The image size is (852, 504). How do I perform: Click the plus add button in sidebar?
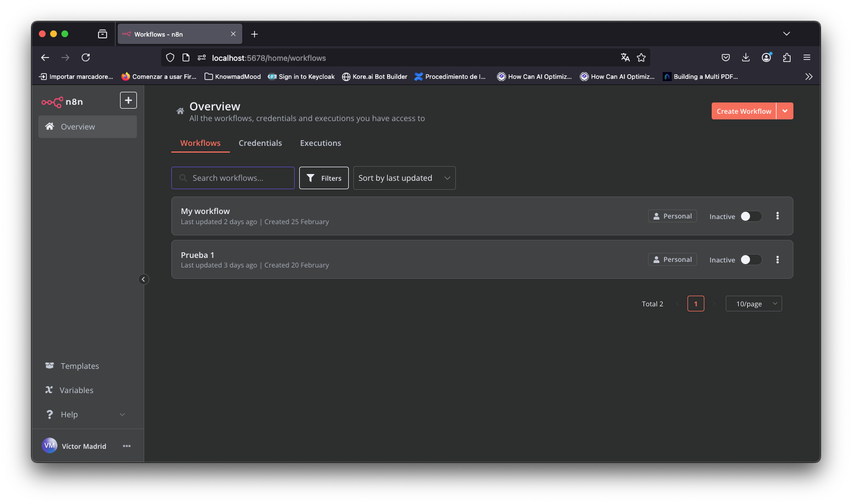tap(128, 100)
